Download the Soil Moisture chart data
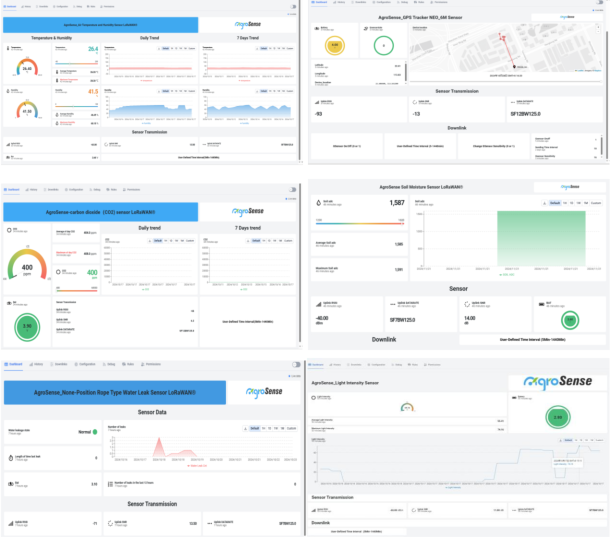This screenshot has height=537, width=613. (544, 203)
